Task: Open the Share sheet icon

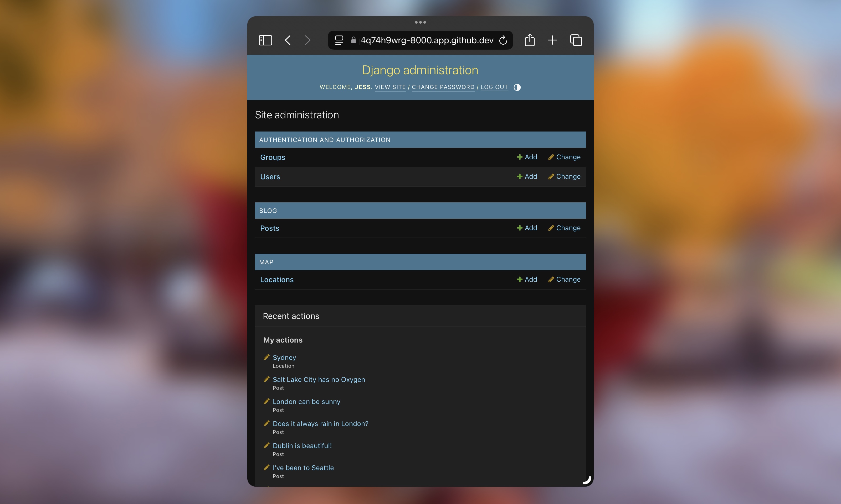Action: [529, 40]
